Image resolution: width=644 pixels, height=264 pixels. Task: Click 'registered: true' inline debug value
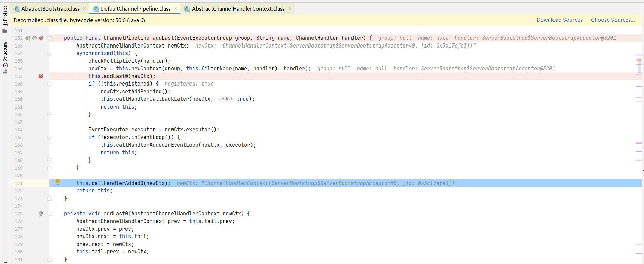tap(189, 84)
